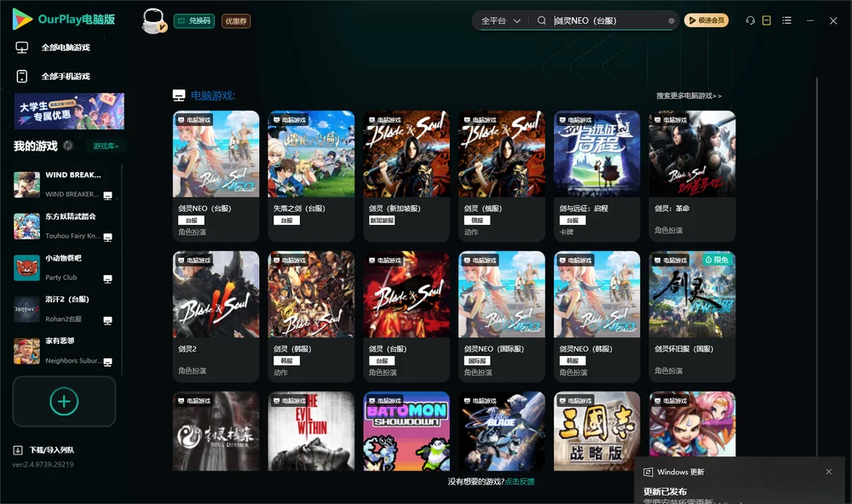Open the 剑灵NEO (国际服) game card
This screenshot has height=504, width=852.
point(502,317)
